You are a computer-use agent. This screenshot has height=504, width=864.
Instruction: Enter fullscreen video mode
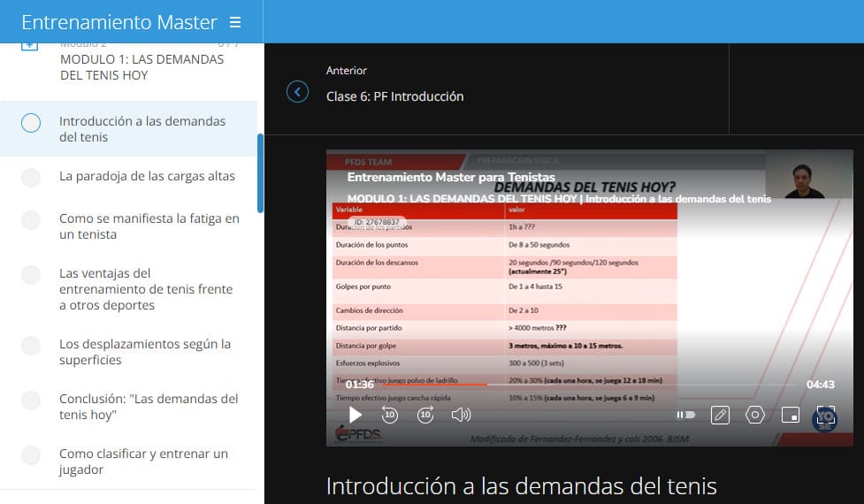click(825, 415)
